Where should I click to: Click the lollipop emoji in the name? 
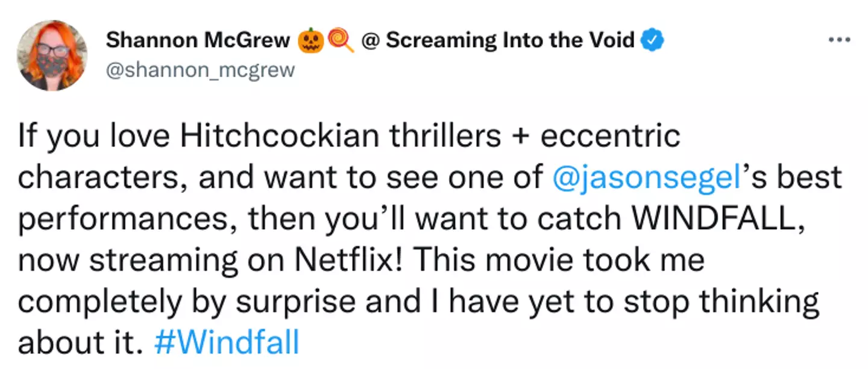342,41
